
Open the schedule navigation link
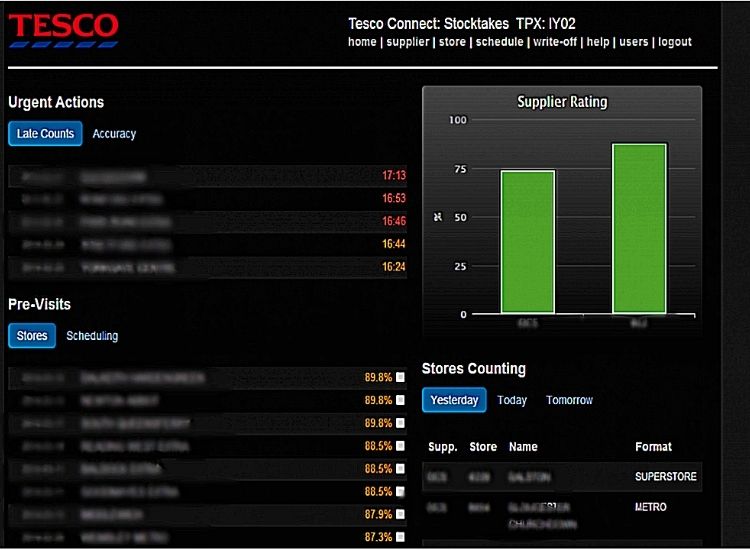click(x=499, y=42)
